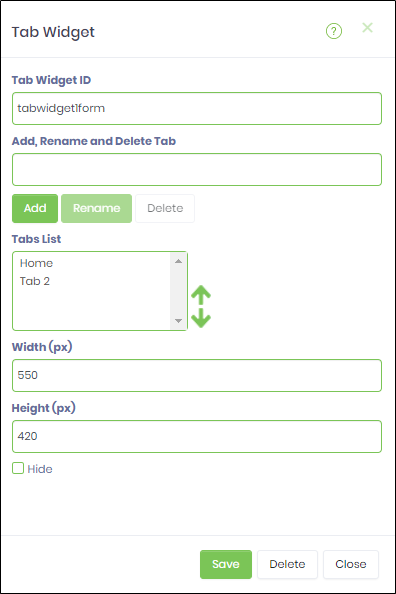Click the Close button in the footer
Screen dimensions: 396x594
[351, 564]
